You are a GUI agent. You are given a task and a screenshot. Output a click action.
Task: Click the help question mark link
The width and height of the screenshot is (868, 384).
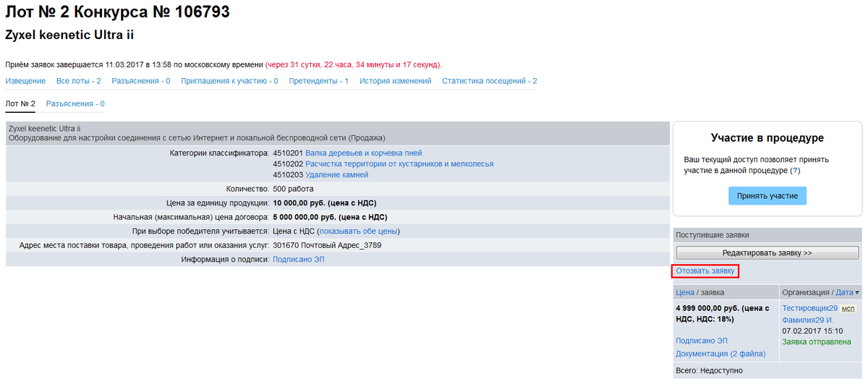(x=795, y=171)
